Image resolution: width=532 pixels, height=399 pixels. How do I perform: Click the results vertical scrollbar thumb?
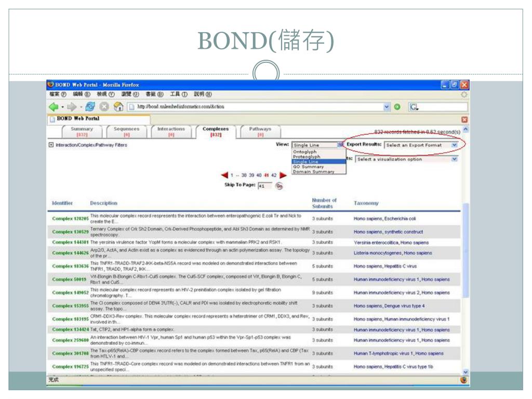[x=465, y=249]
